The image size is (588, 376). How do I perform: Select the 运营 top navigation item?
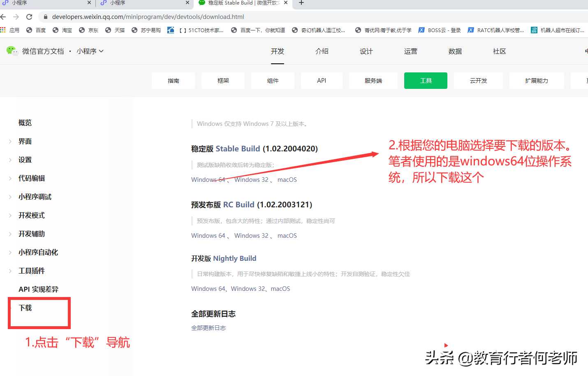[x=411, y=51]
